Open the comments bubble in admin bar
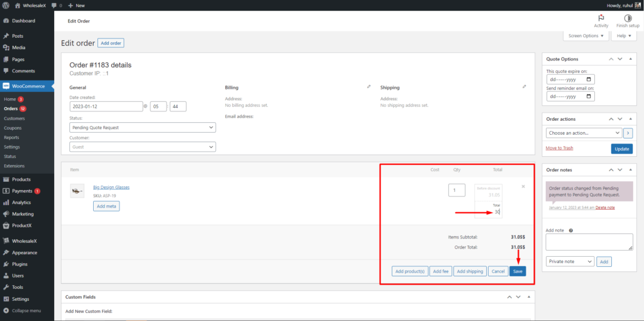The width and height of the screenshot is (644, 321). coord(57,6)
